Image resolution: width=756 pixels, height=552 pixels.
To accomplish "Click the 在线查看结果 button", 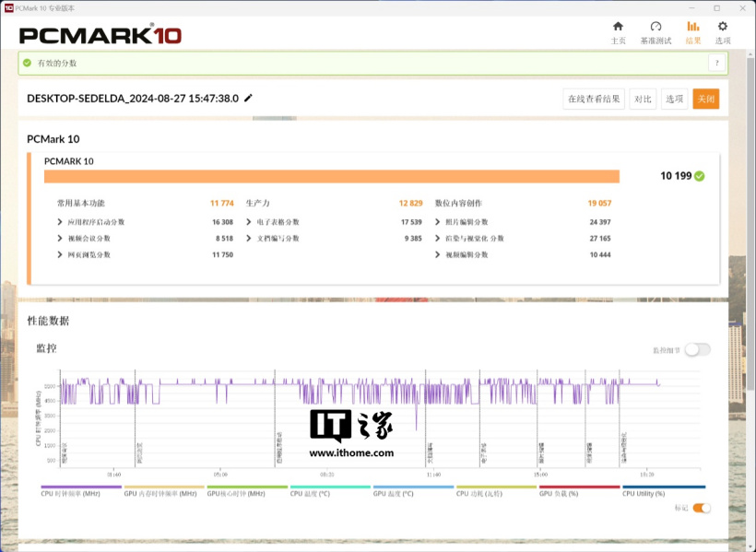I will (594, 100).
